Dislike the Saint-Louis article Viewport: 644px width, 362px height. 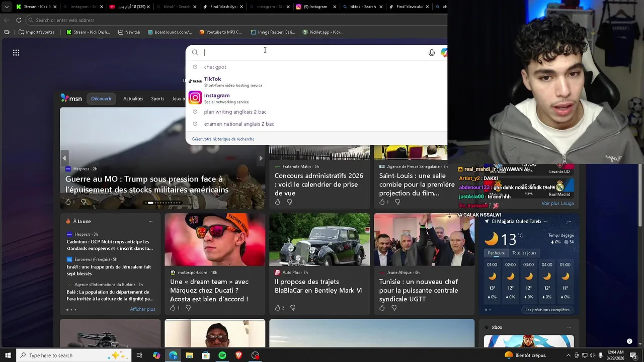coord(397,202)
